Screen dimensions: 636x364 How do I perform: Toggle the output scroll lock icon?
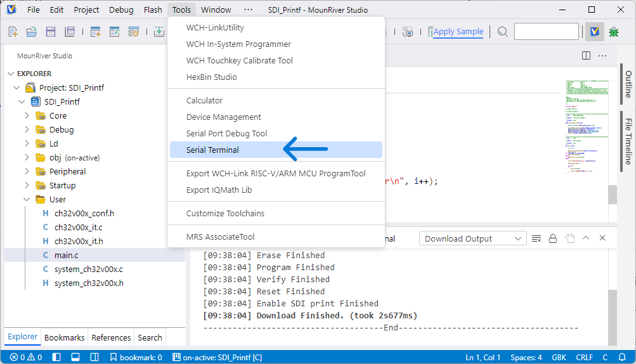[x=553, y=238]
